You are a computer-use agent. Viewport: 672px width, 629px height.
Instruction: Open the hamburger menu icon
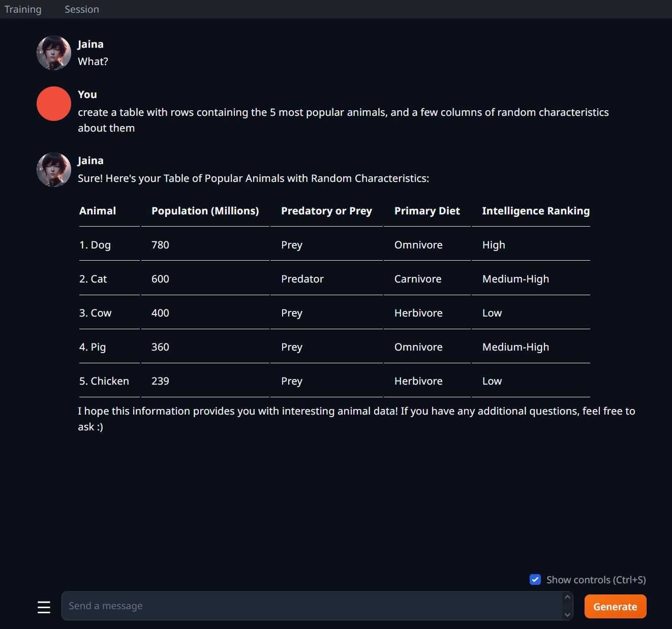click(x=44, y=607)
